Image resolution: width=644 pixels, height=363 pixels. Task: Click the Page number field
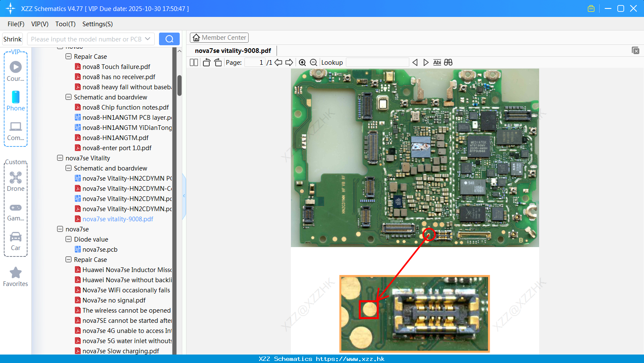point(255,63)
